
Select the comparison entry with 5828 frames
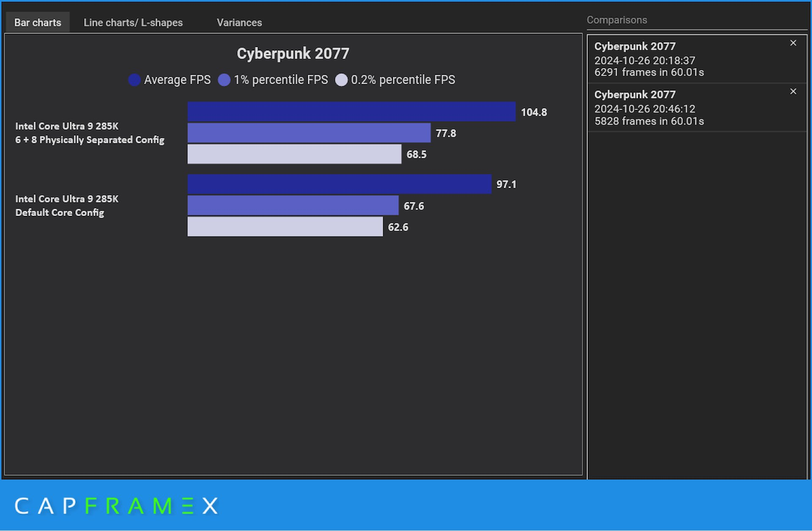click(697, 108)
